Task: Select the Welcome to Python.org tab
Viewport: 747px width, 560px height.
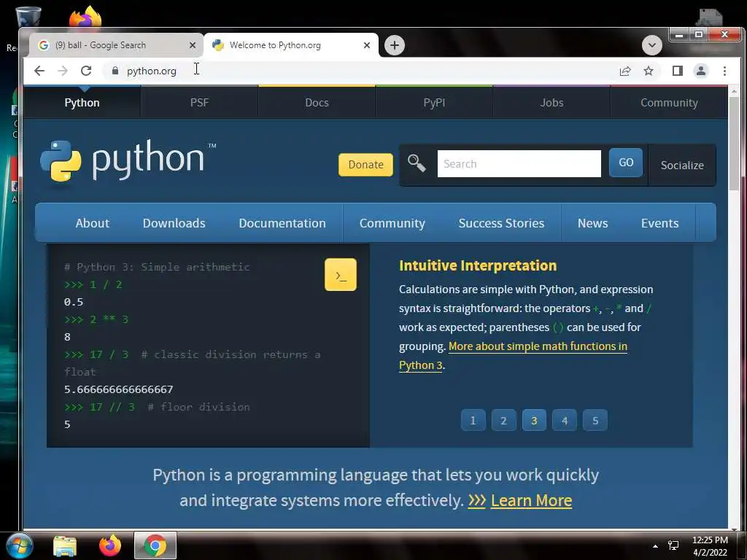Action: click(x=290, y=45)
